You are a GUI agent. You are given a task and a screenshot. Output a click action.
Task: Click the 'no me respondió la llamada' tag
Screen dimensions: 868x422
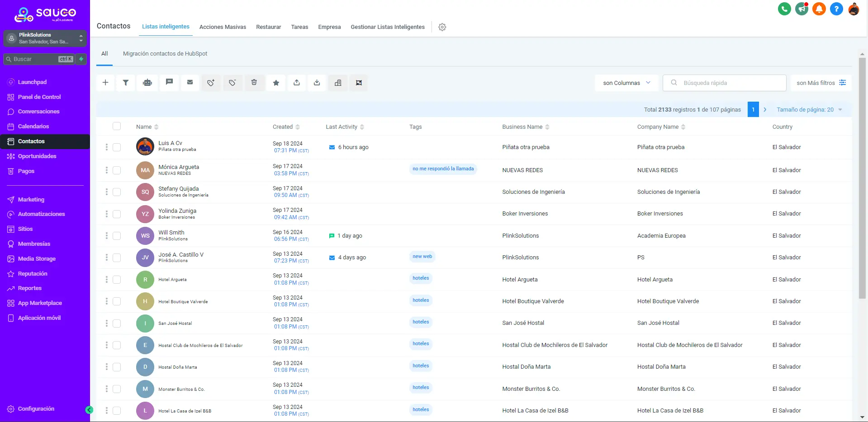click(443, 169)
